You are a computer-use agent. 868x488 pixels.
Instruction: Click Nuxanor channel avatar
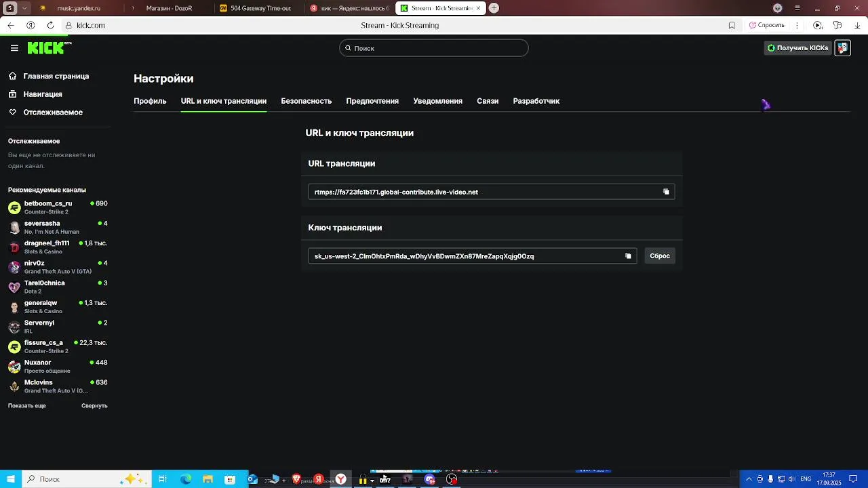pyautogui.click(x=14, y=367)
